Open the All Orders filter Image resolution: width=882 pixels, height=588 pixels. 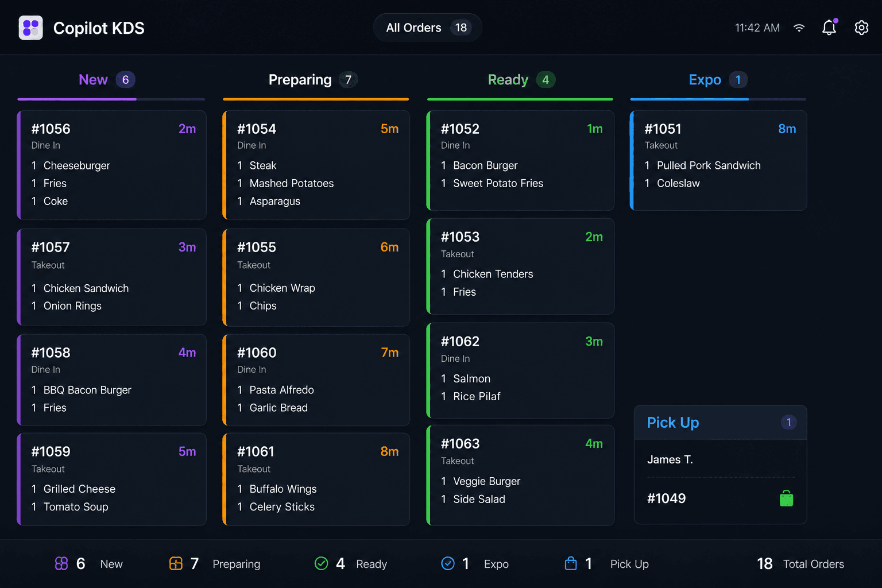427,28
